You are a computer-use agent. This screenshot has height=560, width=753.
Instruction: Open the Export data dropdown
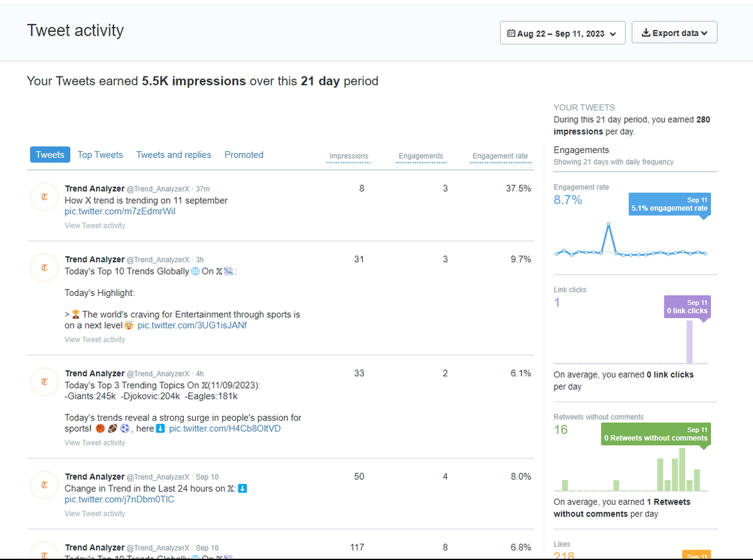pyautogui.click(x=675, y=33)
